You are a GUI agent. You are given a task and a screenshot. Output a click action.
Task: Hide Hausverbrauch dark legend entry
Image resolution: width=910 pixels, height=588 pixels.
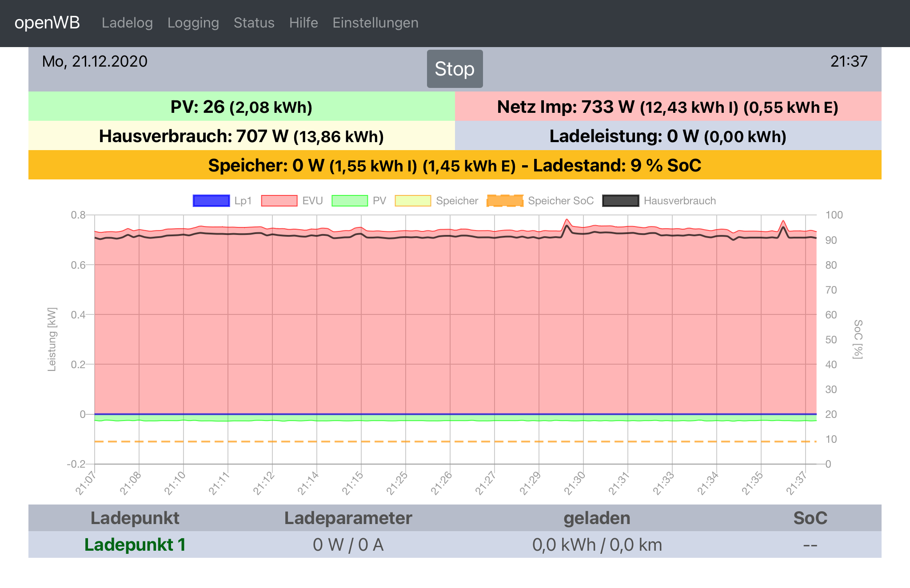[x=620, y=201]
